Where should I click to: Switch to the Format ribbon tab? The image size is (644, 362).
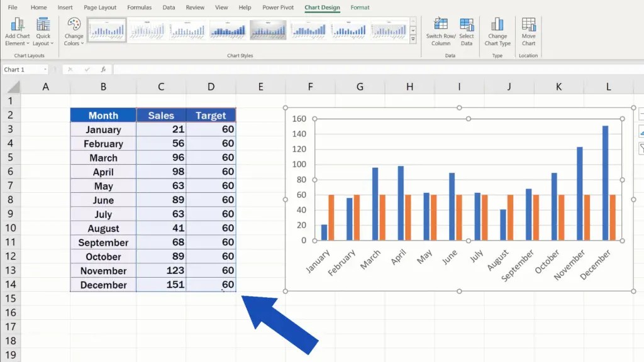coord(360,8)
